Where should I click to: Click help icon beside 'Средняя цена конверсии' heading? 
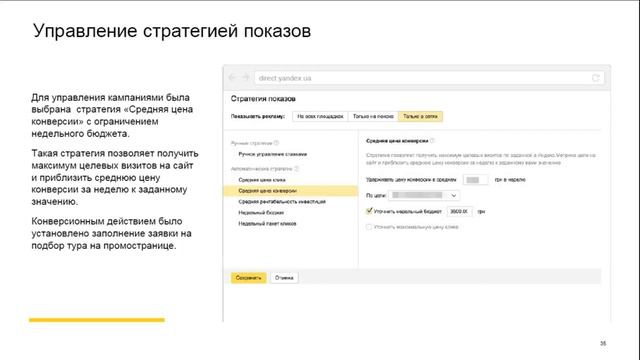pos(432,141)
